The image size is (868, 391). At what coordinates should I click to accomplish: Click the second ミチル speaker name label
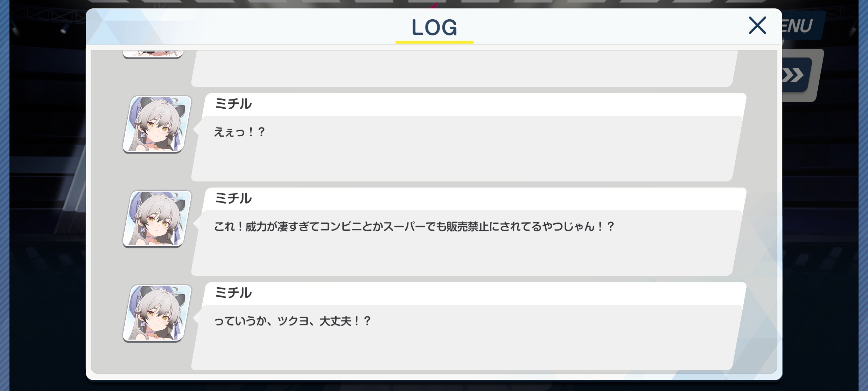point(233,199)
